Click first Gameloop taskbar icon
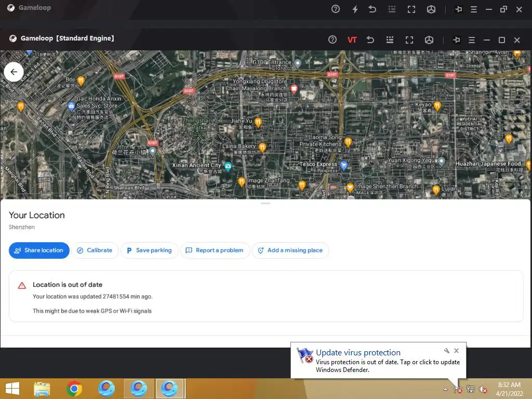The height and width of the screenshot is (399, 532). (106, 389)
